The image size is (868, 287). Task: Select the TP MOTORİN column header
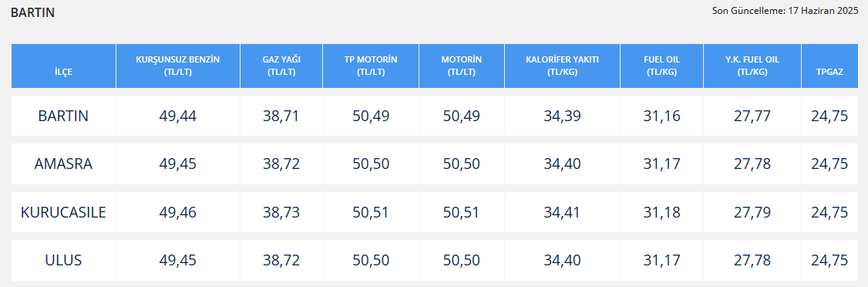371,66
